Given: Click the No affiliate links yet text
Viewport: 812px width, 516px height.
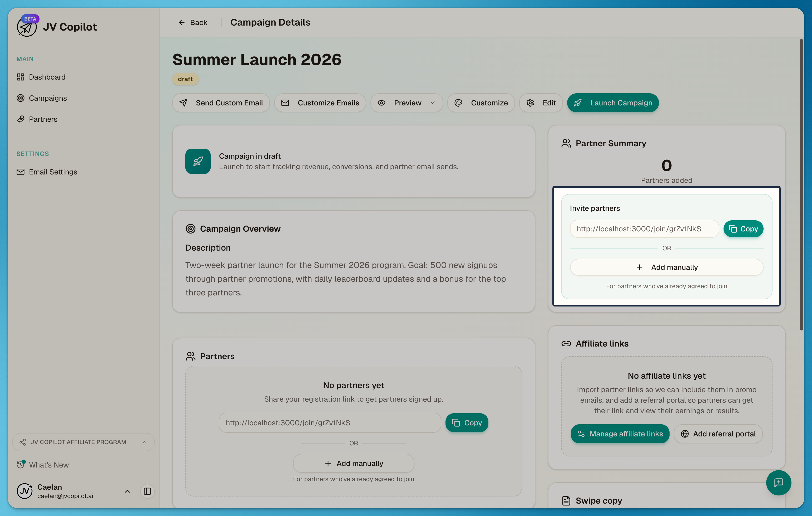Looking at the screenshot, I should [666, 376].
